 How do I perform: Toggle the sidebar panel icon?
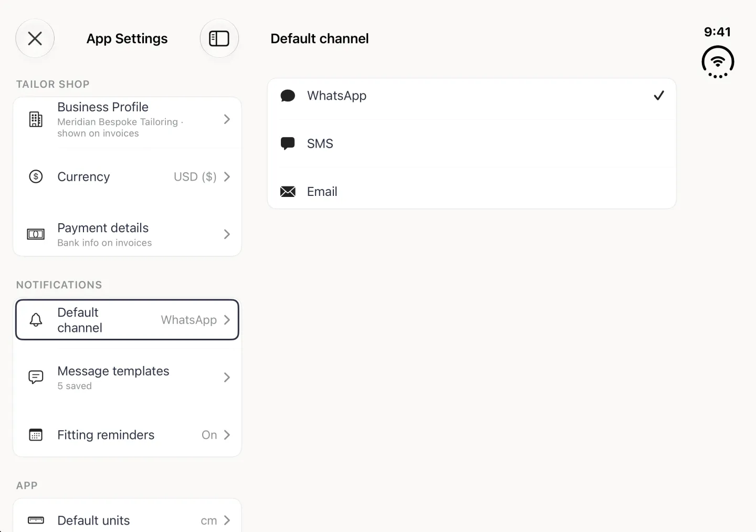coord(219,38)
